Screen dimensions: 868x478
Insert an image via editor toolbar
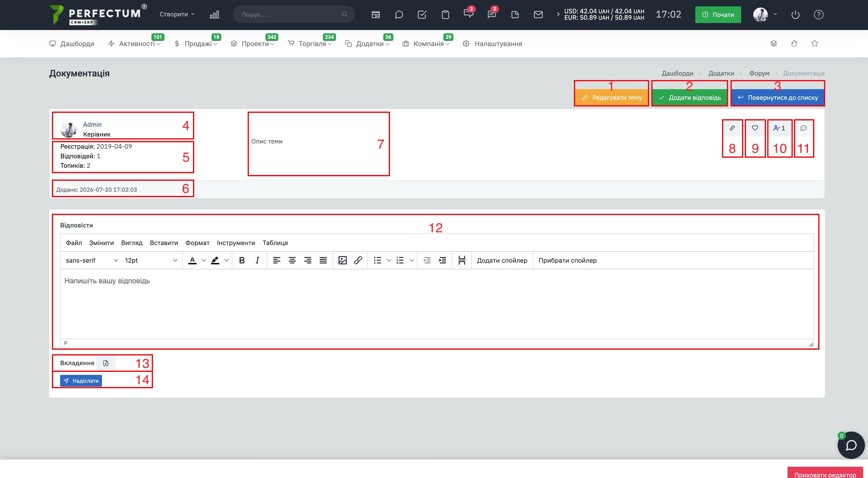(342, 260)
